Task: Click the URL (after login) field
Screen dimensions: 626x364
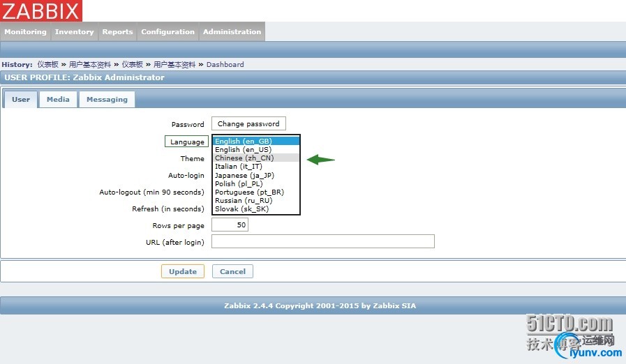Action: tap(323, 241)
